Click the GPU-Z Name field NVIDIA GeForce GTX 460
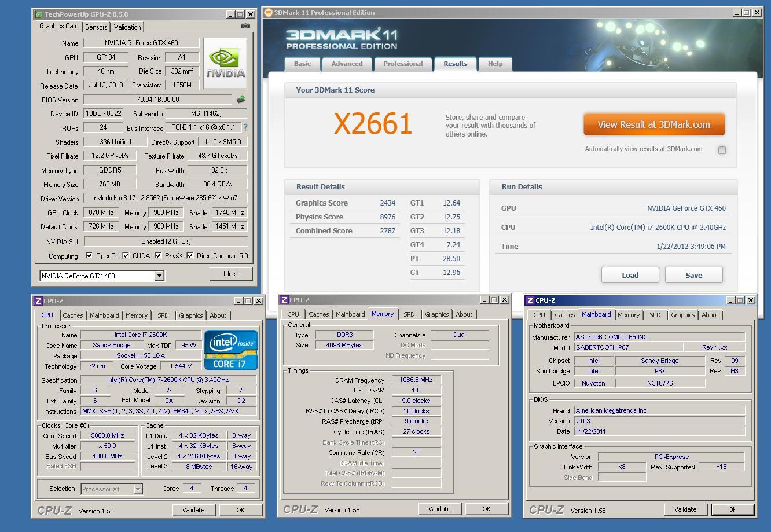The height and width of the screenshot is (532, 771). [x=141, y=43]
